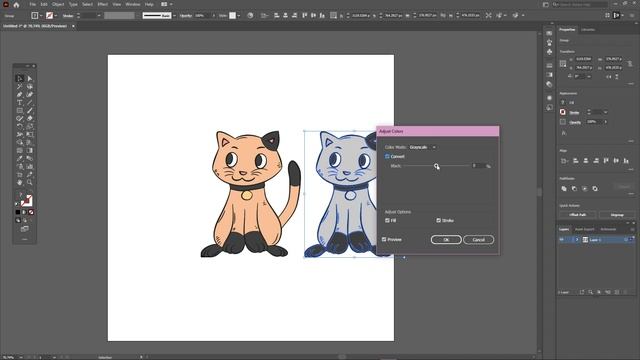This screenshot has width=640, height=360.
Task: Click the default black color icon in toolbox
Action: [x=18, y=212]
